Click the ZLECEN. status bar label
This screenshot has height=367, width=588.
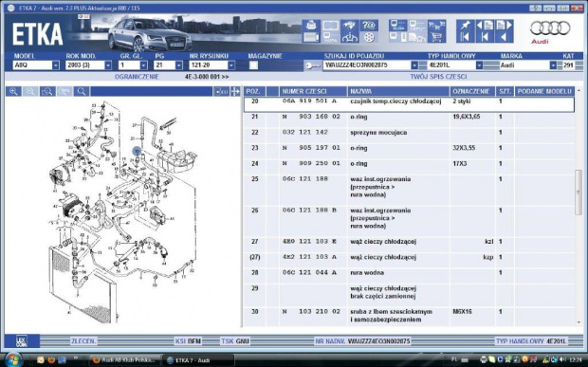pos(83,341)
